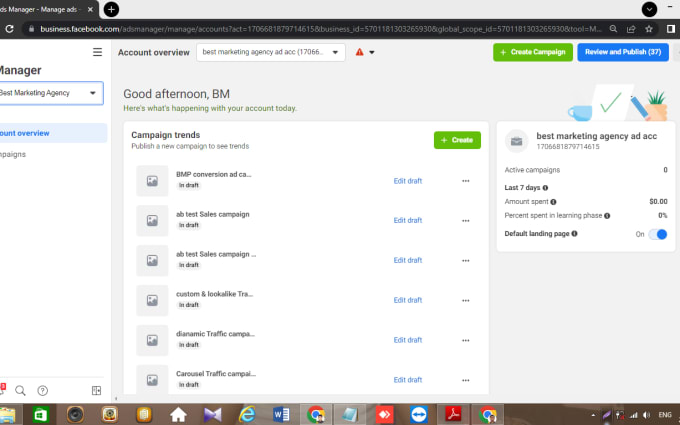Click the ENG language indicator in tray
Screen dimensions: 680x425
pos(665,415)
